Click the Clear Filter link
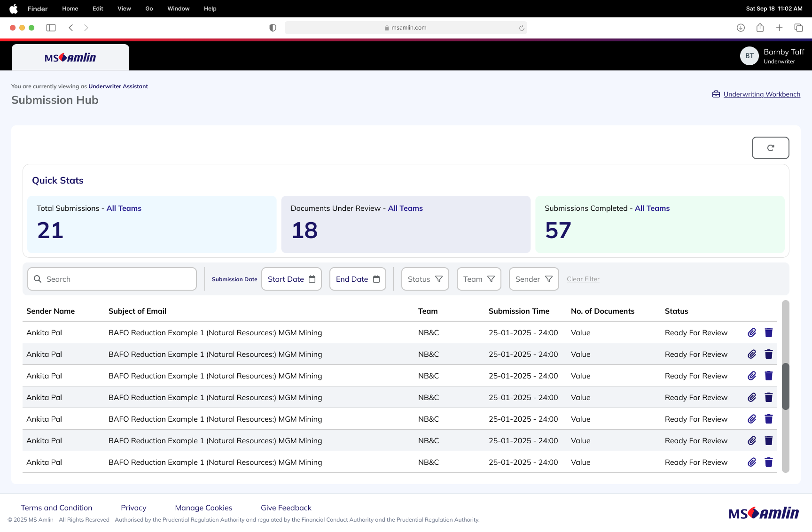This screenshot has width=812, height=532. [x=583, y=279]
